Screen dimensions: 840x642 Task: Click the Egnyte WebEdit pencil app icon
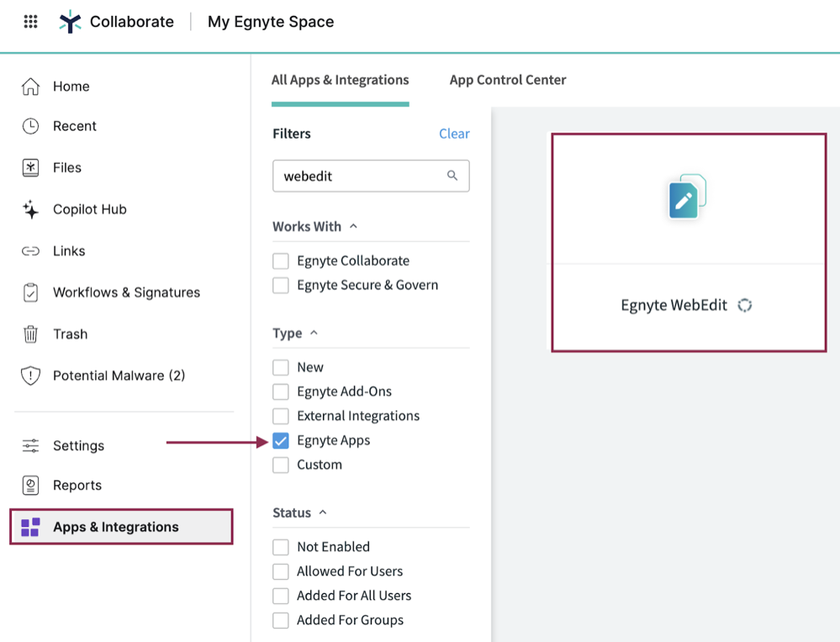pyautogui.click(x=687, y=197)
